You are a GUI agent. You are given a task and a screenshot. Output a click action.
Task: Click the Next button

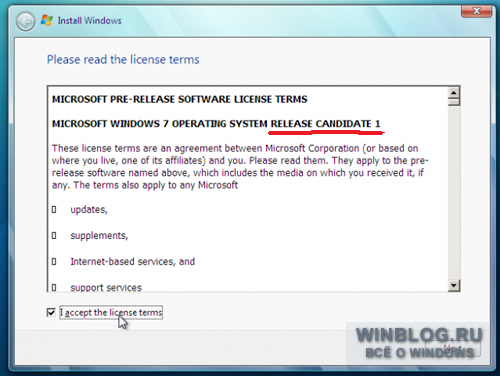coord(453,348)
